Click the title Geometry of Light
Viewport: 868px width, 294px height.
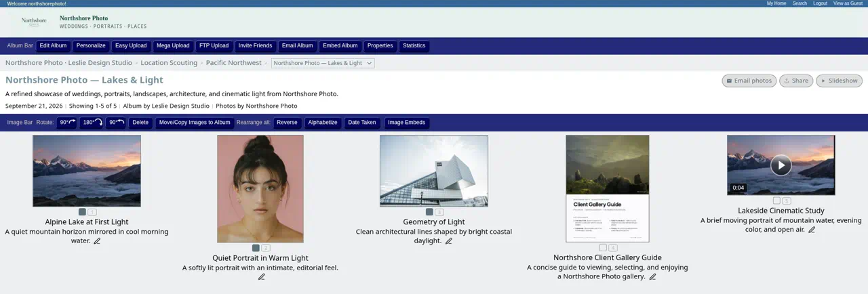coord(434,222)
